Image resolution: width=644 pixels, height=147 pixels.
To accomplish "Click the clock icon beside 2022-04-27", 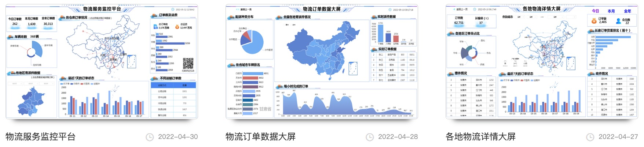I will click(590, 137).
